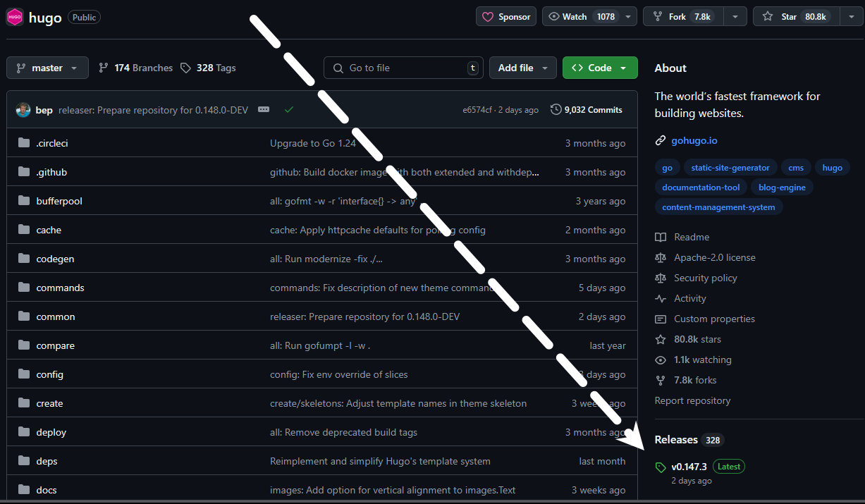
Task: Click the Hugo repository logo icon
Action: [x=15, y=17]
